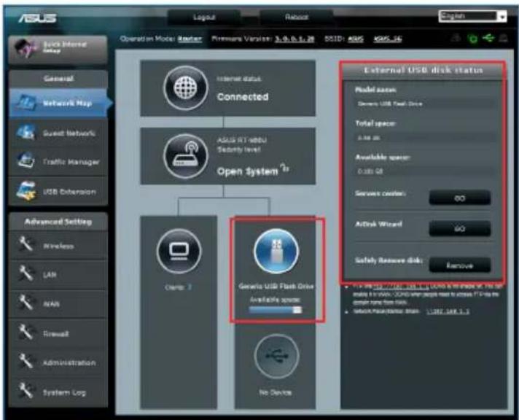Click the Guest Network sidebar icon

pyautogui.click(x=26, y=133)
